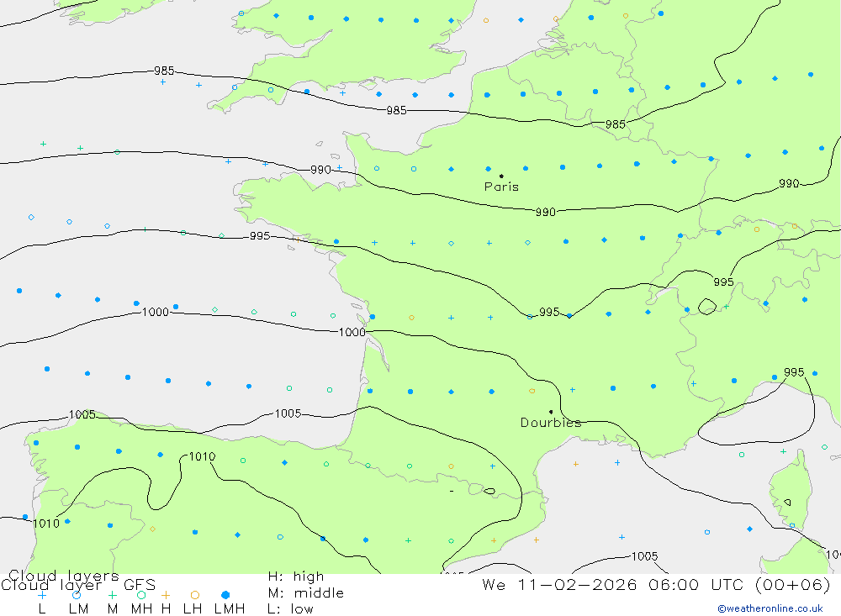Click the 1000 isobar label at the French coast
This screenshot has height=616, width=841.
coord(352,333)
